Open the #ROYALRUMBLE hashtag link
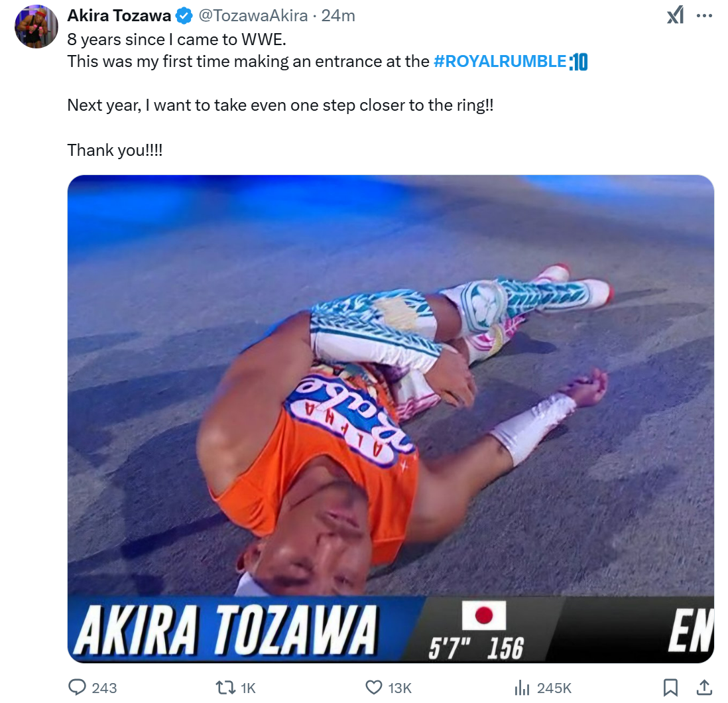The width and height of the screenshot is (728, 703). 499,61
